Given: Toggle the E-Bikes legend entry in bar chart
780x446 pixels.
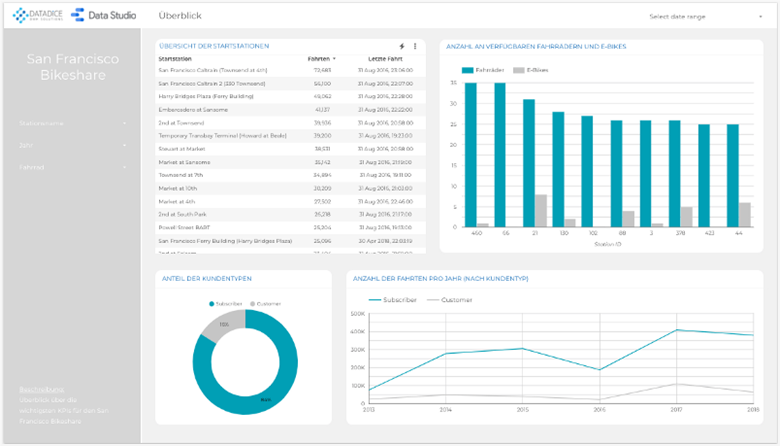Looking at the screenshot, I should click(532, 70).
